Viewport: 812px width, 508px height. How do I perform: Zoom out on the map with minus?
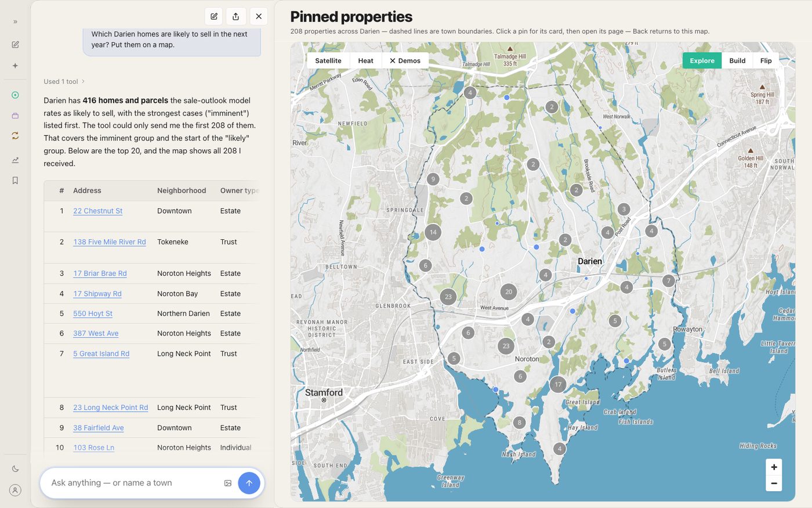point(774,483)
